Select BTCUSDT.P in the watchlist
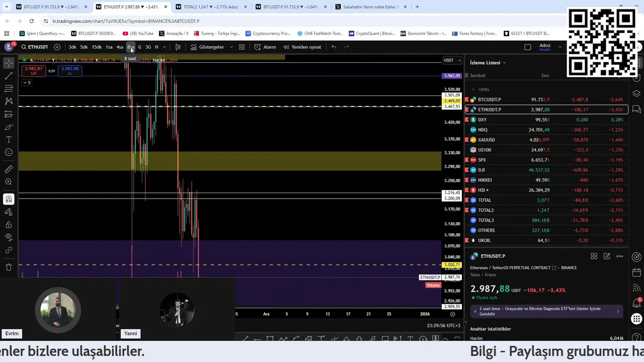Image resolution: width=644 pixels, height=362 pixels. (546, 100)
